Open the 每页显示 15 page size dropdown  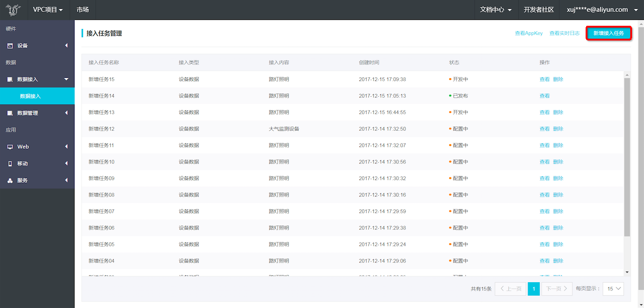point(613,289)
